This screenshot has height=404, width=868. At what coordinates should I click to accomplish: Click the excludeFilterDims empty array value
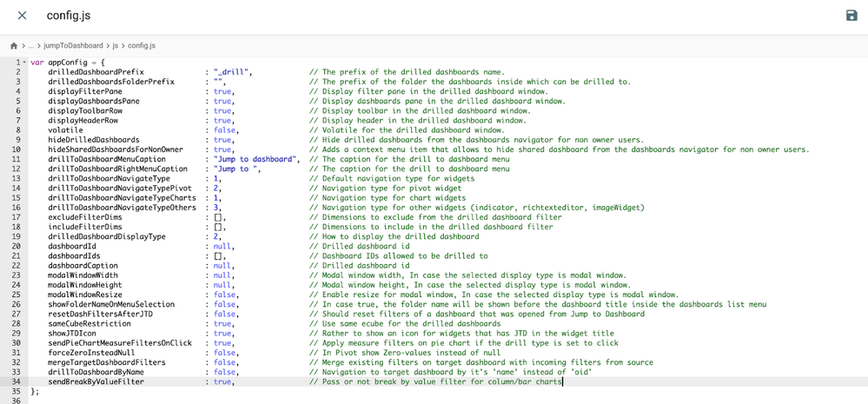218,217
